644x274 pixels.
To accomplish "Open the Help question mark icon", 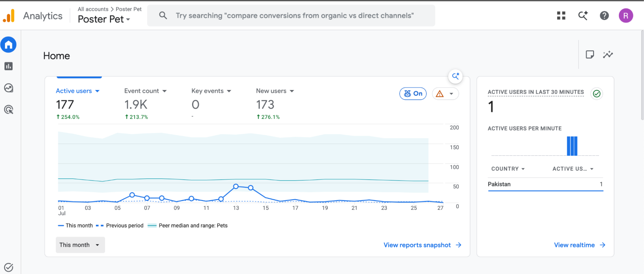I will (604, 15).
